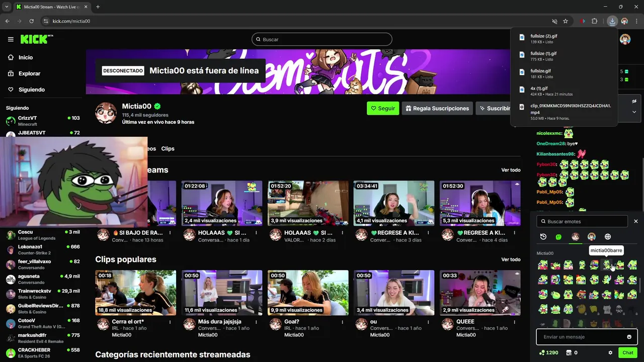The height and width of the screenshot is (362, 644).
Task: Open the Chrome profile avatar
Action: coord(624,21)
